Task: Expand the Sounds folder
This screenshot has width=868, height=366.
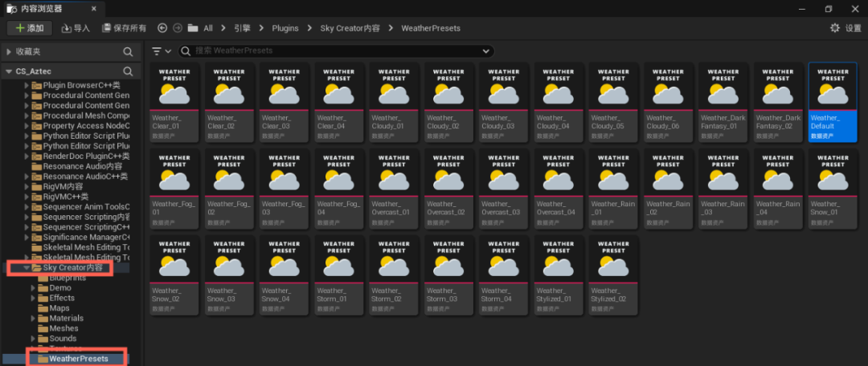Action: [33, 339]
